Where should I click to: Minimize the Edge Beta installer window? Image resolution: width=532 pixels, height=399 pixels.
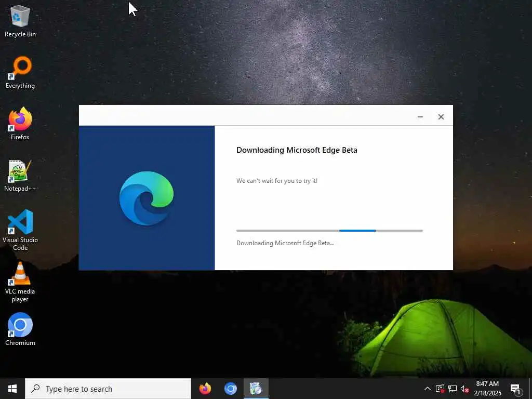pos(420,117)
